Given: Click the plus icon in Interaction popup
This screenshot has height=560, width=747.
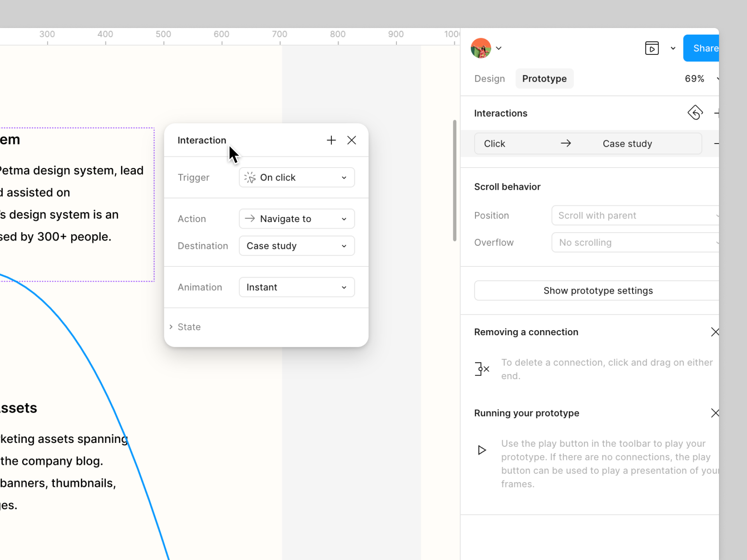Looking at the screenshot, I should 331,140.
